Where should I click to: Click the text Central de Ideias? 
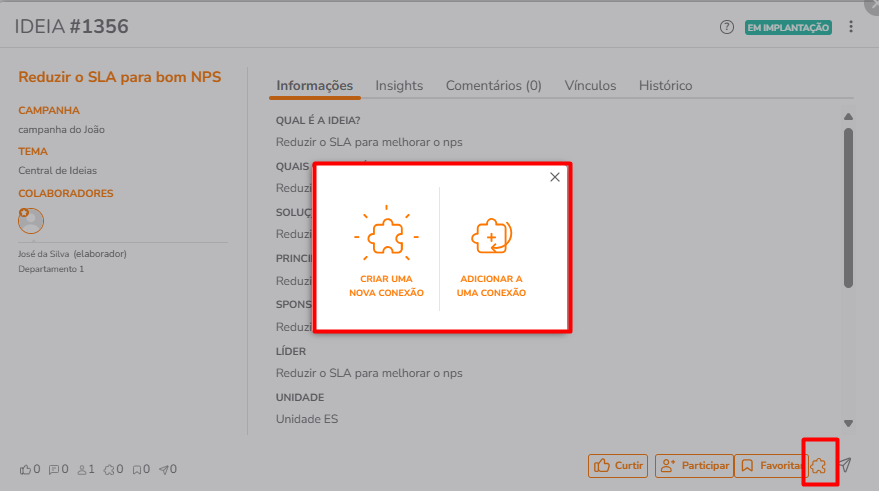pyautogui.click(x=58, y=170)
